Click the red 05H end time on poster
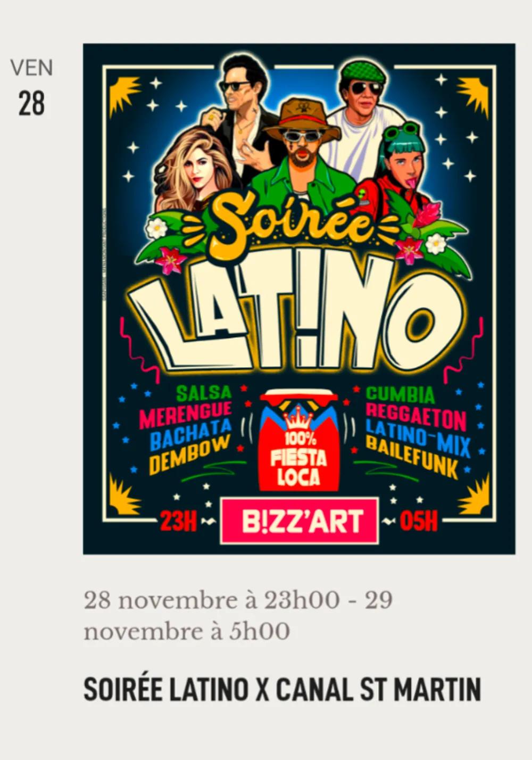Image resolution: width=532 pixels, height=760 pixels. 419,522
